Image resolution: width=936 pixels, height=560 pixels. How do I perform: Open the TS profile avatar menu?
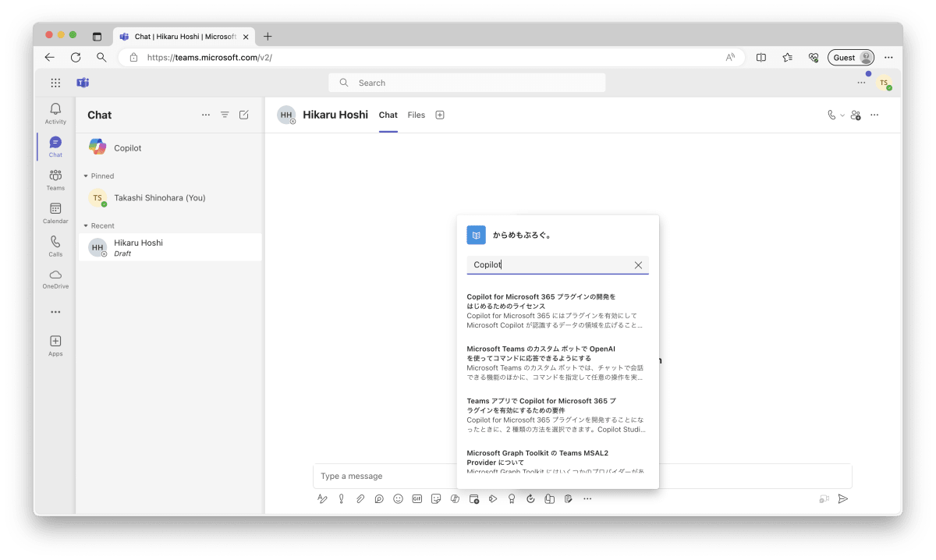point(884,83)
